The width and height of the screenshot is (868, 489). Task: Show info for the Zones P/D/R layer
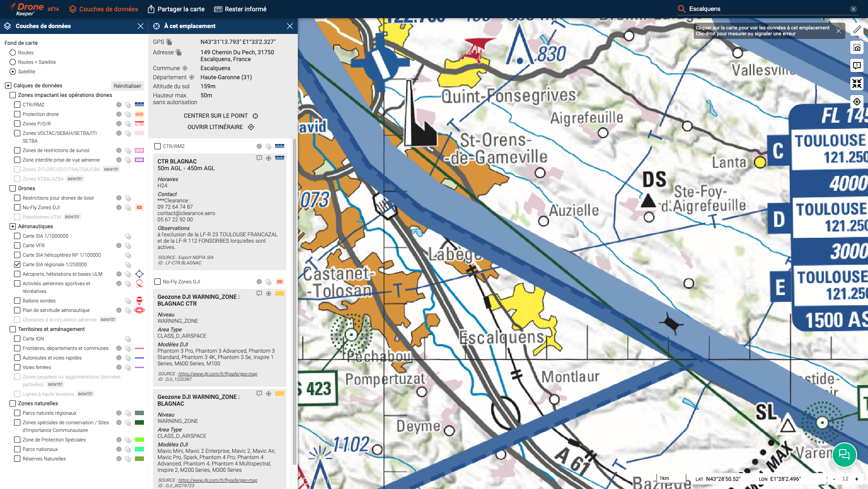(x=119, y=124)
